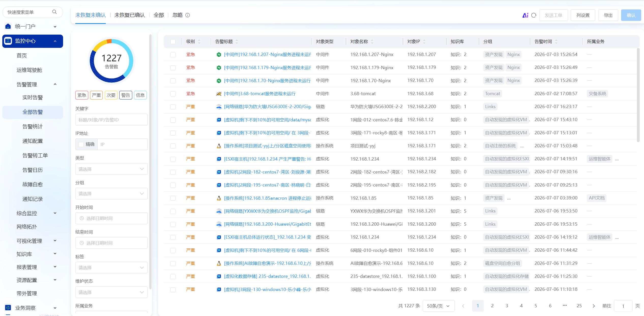Image resolution: width=644 pixels, height=316 pixels.
Task: Click VM icon in 235-datastore row
Action: pyautogui.click(x=219, y=276)
